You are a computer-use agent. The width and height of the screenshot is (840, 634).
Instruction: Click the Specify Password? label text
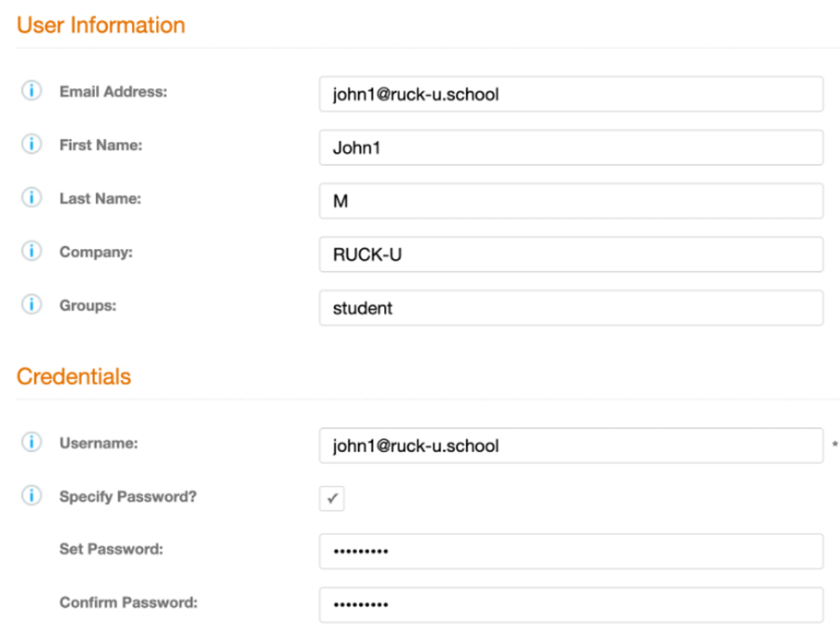[128, 496]
